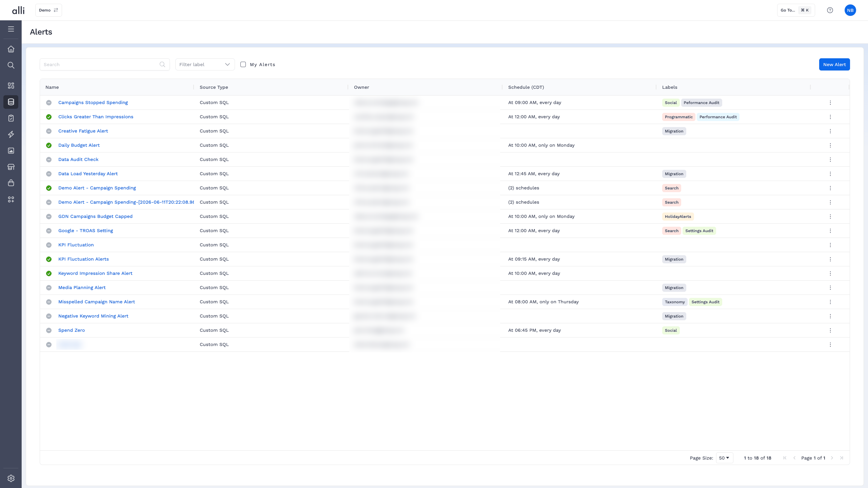Open the Clicks Greater Than Impressions alert
868x488 pixels.
(96, 117)
